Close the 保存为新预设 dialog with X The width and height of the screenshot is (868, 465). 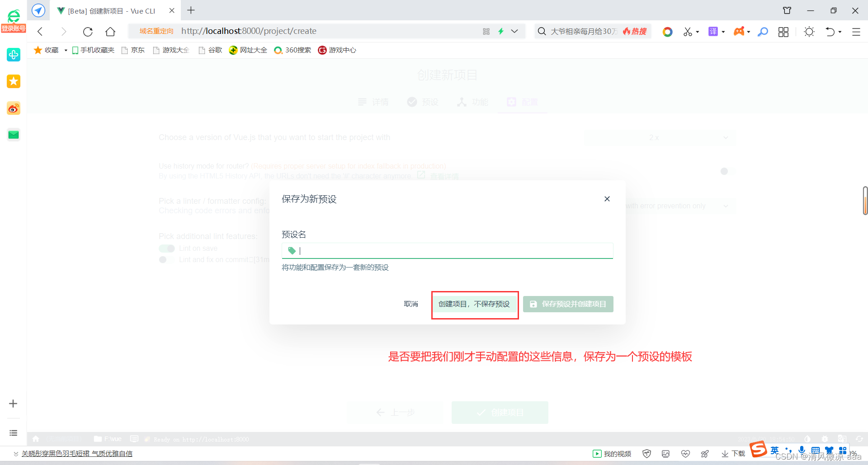click(x=607, y=199)
